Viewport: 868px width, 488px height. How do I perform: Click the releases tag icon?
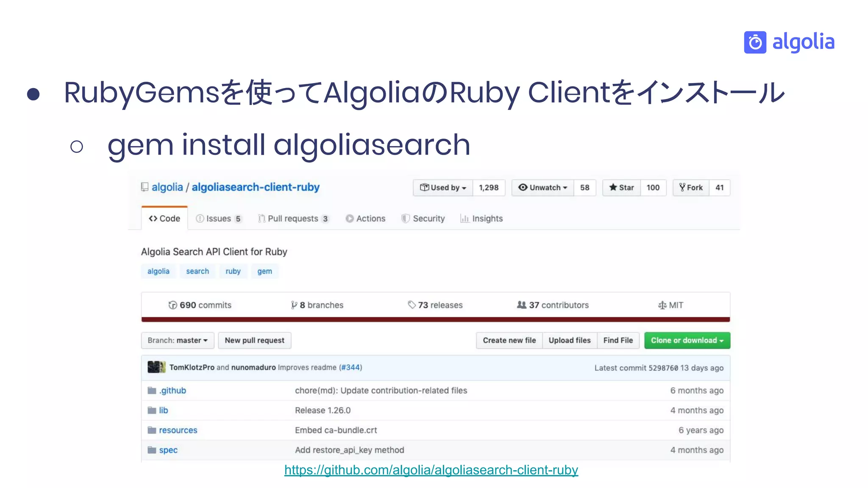412,305
